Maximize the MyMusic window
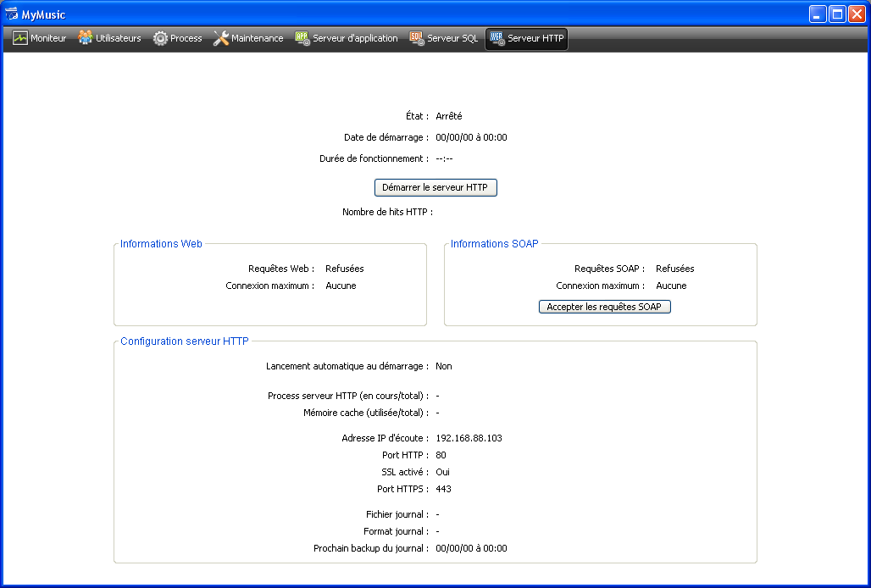 click(x=837, y=14)
